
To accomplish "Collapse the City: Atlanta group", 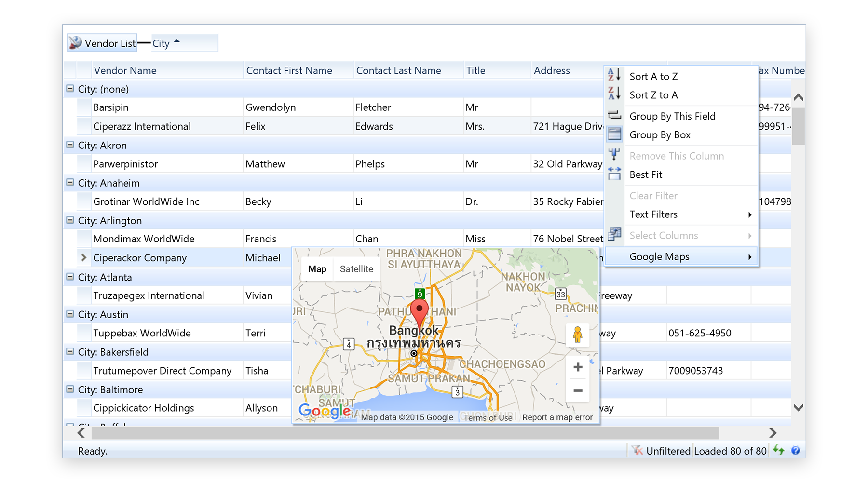I will 70,277.
